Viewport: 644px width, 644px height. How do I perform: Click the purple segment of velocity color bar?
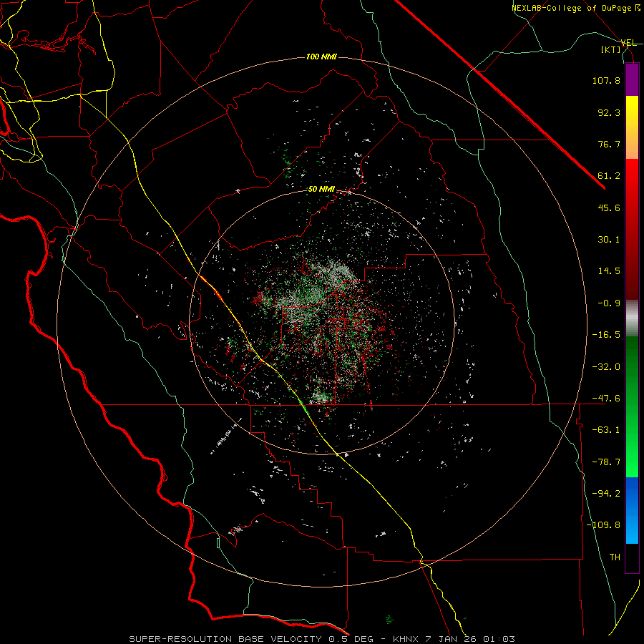coord(632,79)
